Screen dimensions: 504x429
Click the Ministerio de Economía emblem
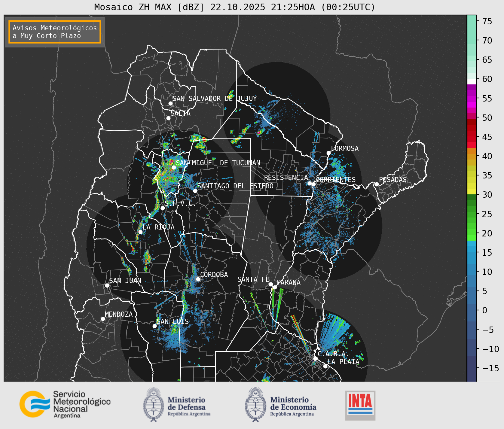click(x=256, y=404)
